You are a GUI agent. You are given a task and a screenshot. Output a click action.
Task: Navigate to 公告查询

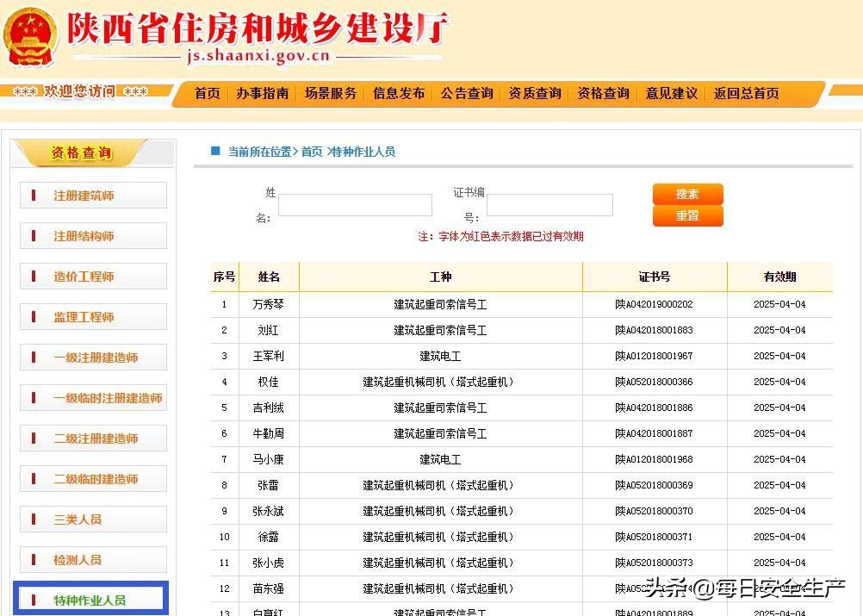tap(466, 93)
